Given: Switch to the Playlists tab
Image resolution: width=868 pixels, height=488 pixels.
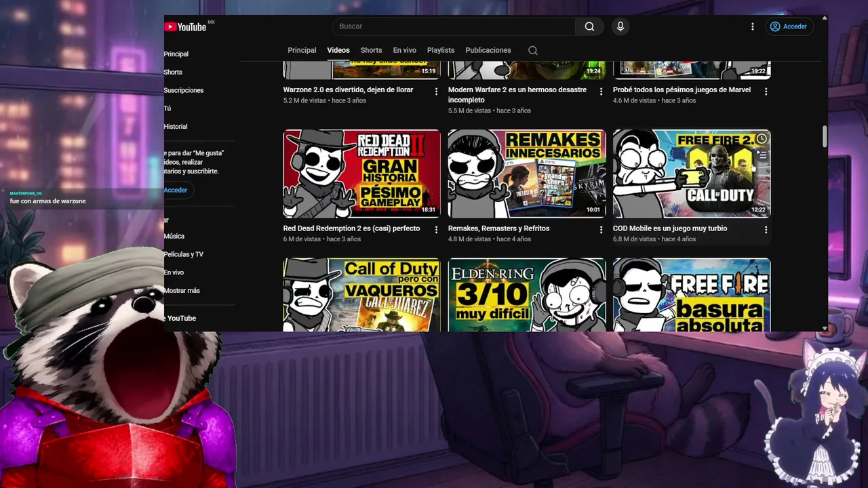Looking at the screenshot, I should point(441,50).
